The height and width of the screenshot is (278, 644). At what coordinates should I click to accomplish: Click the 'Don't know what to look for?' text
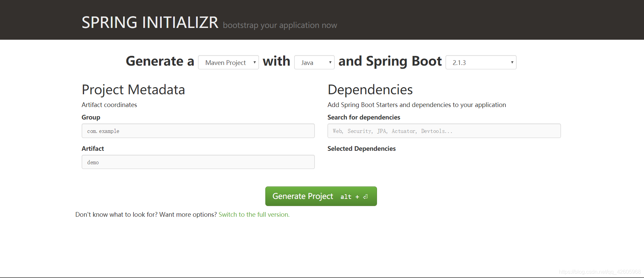[116, 214]
